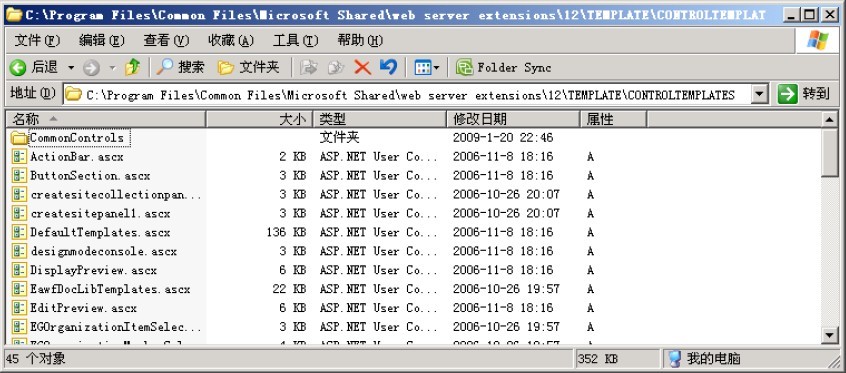Select the CommonControls folder name

point(77,138)
